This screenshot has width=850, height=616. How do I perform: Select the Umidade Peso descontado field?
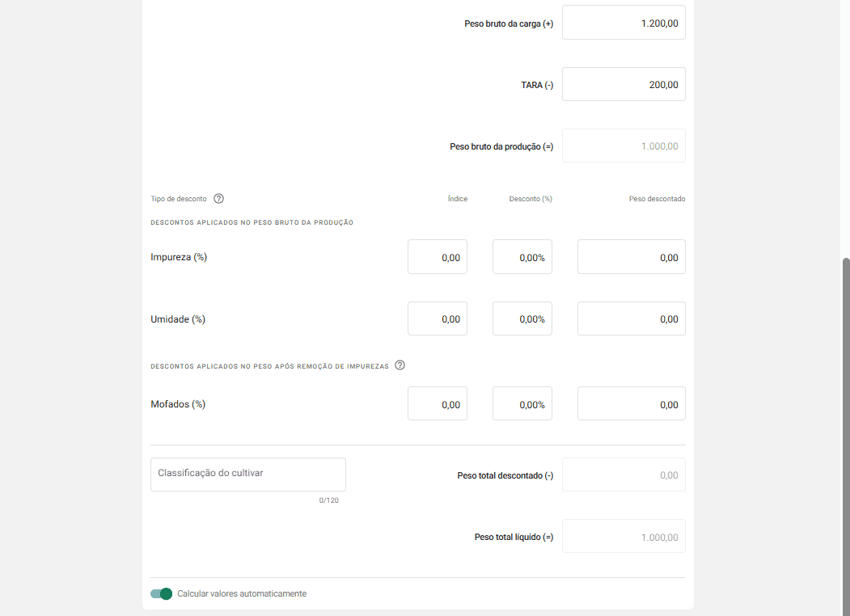pyautogui.click(x=631, y=318)
